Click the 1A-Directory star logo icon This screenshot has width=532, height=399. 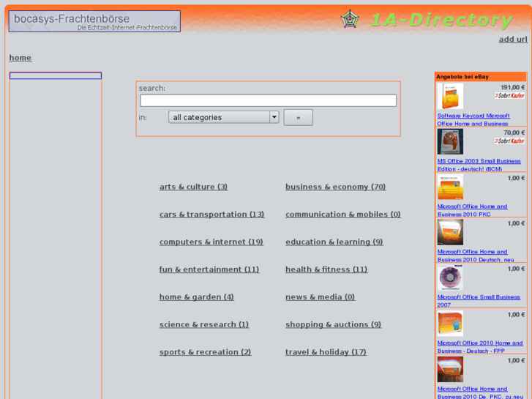[350, 19]
